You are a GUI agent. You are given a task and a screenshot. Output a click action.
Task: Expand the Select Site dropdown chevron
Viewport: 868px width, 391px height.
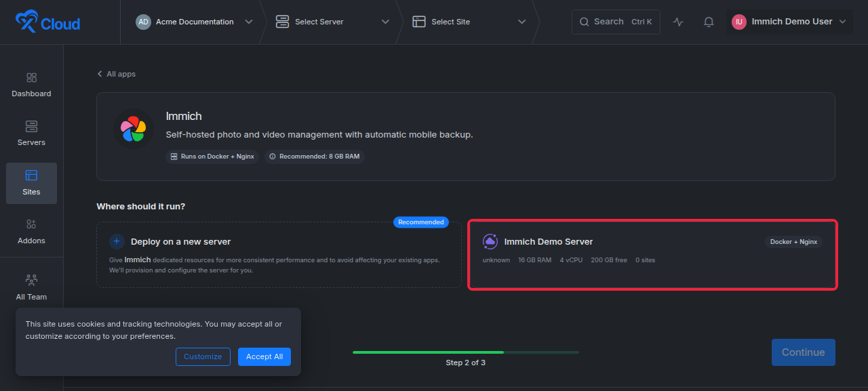[521, 22]
